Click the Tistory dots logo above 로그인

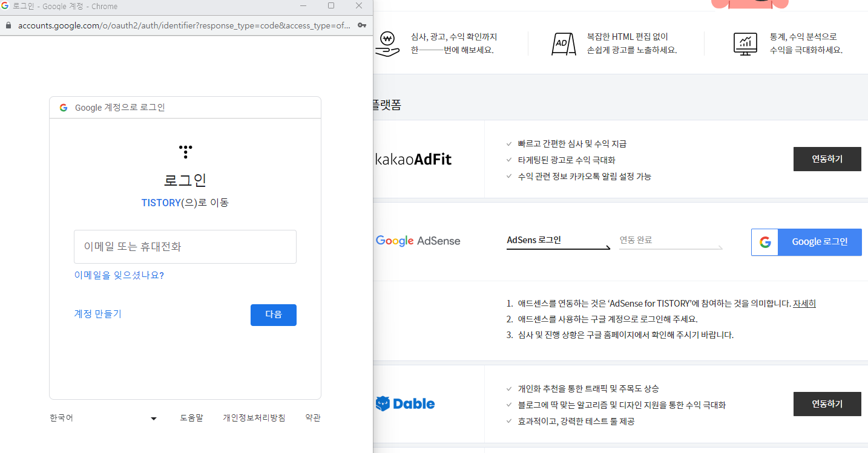tap(185, 151)
